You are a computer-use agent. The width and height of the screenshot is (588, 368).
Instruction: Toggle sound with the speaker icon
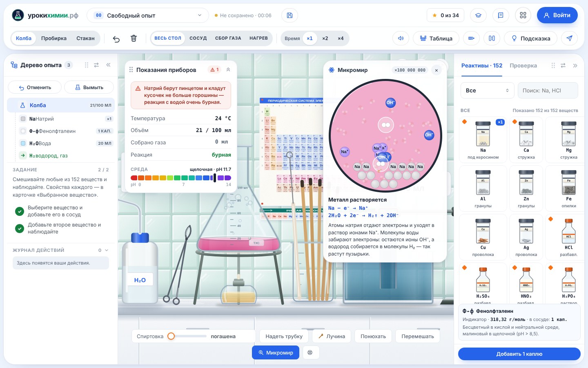pyautogui.click(x=401, y=38)
